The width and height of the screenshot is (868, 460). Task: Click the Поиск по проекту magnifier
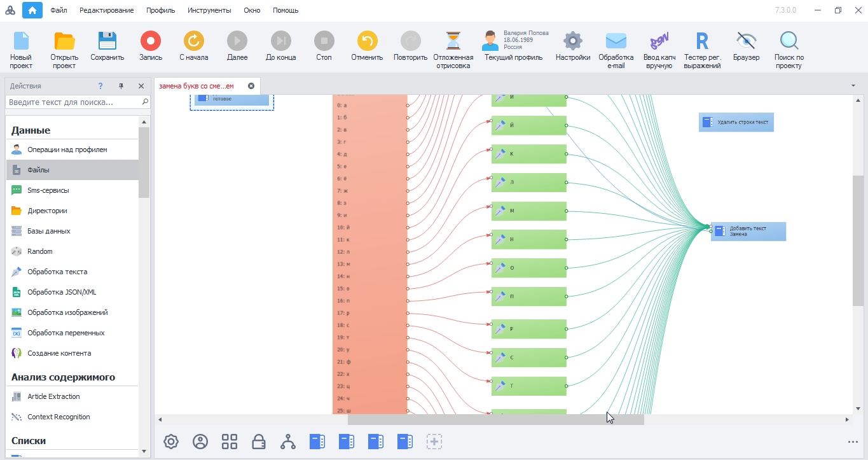coord(789,42)
